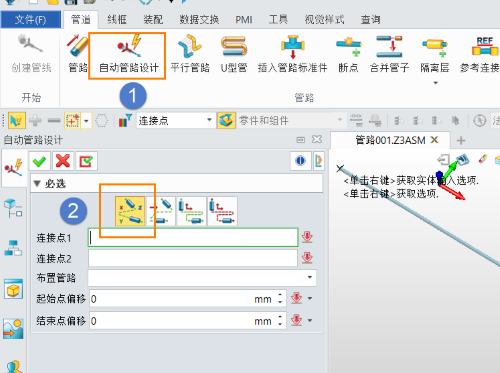Click the box selection mode icon
Screen dimensions: 500x373
(72, 120)
